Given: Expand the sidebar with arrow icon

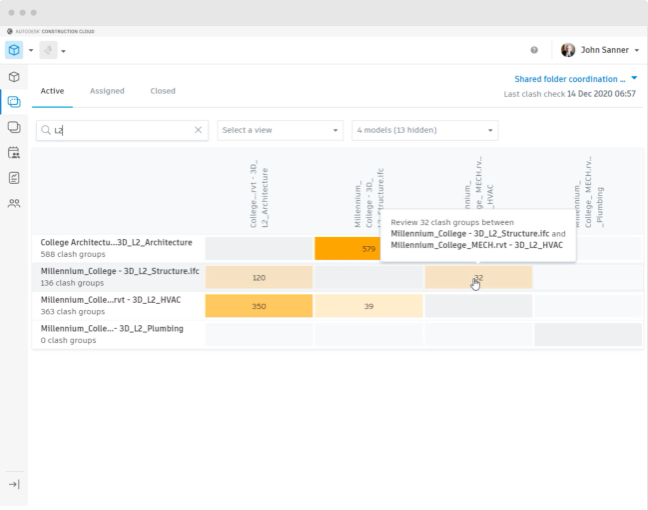Looking at the screenshot, I should [x=14, y=484].
